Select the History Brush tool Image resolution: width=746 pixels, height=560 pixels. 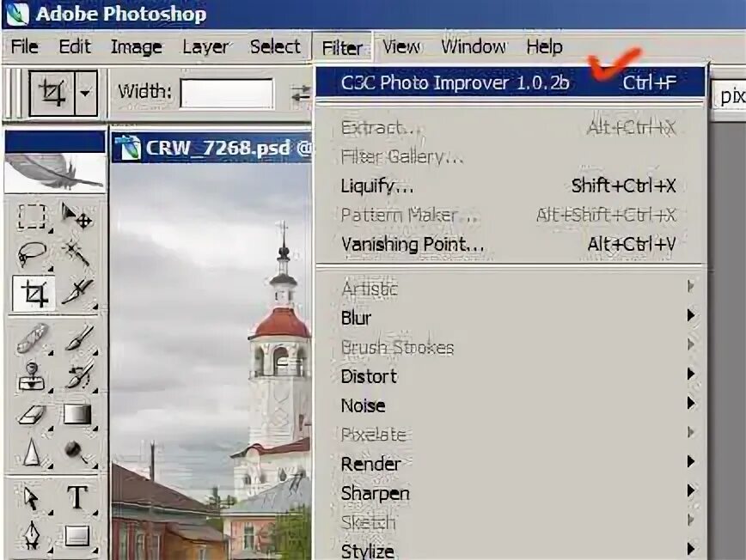coord(78,376)
